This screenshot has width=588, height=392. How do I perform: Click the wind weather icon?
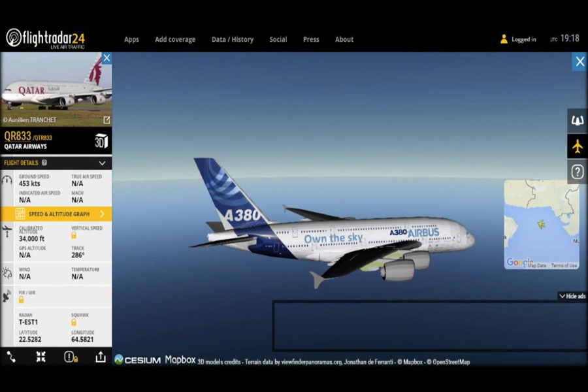click(7, 272)
